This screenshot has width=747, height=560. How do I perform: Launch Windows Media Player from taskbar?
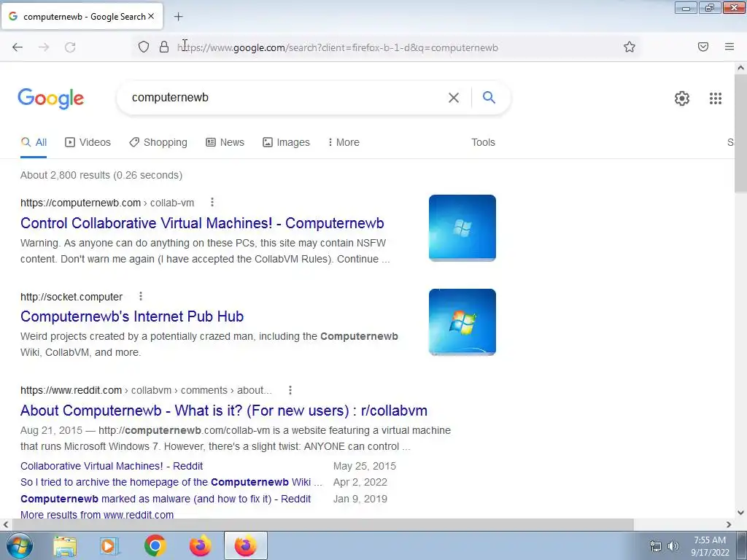pyautogui.click(x=109, y=546)
